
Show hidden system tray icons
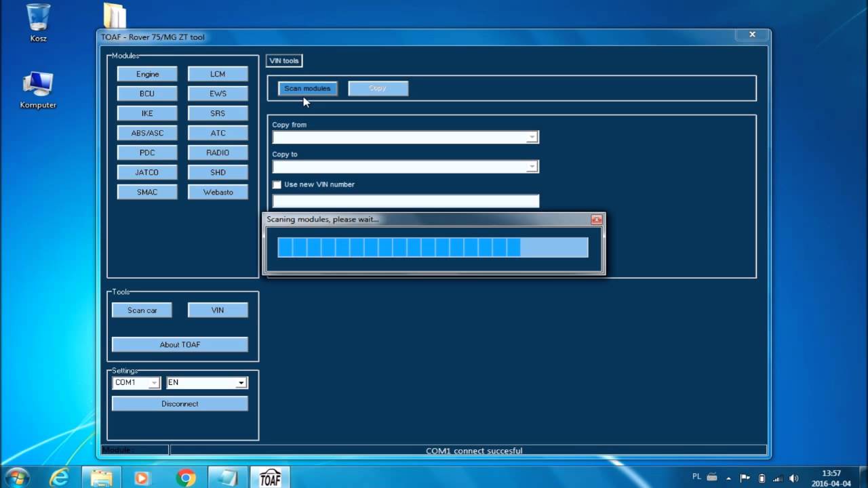click(x=729, y=477)
